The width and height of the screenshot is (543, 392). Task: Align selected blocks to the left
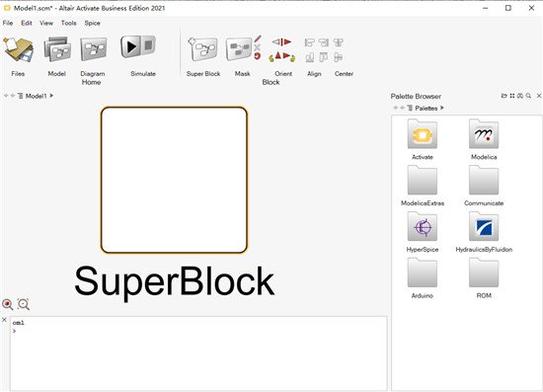click(309, 42)
